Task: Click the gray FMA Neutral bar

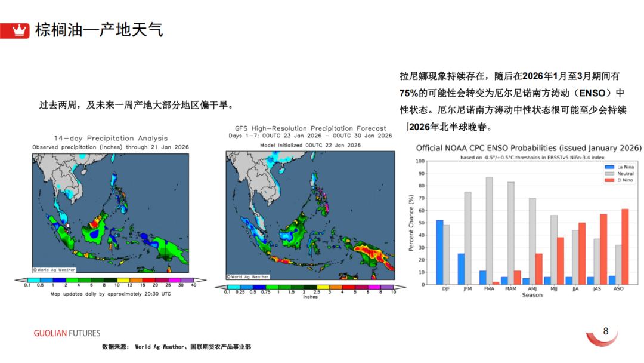Action: click(x=489, y=230)
